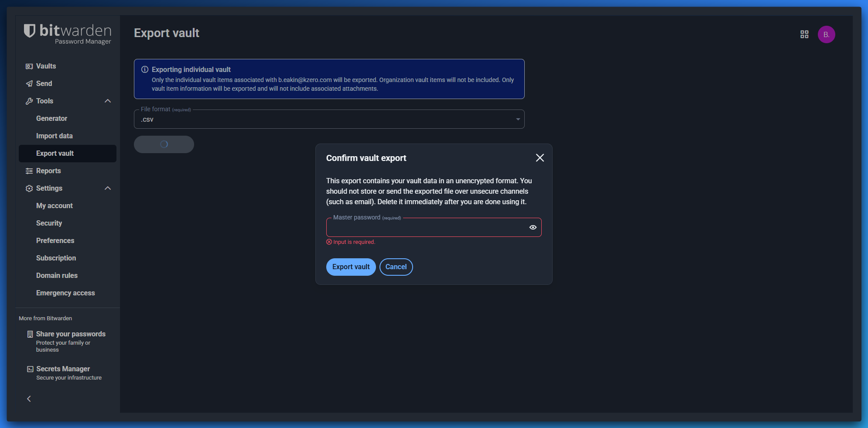Open Emergency access settings
The image size is (868, 428).
click(65, 293)
